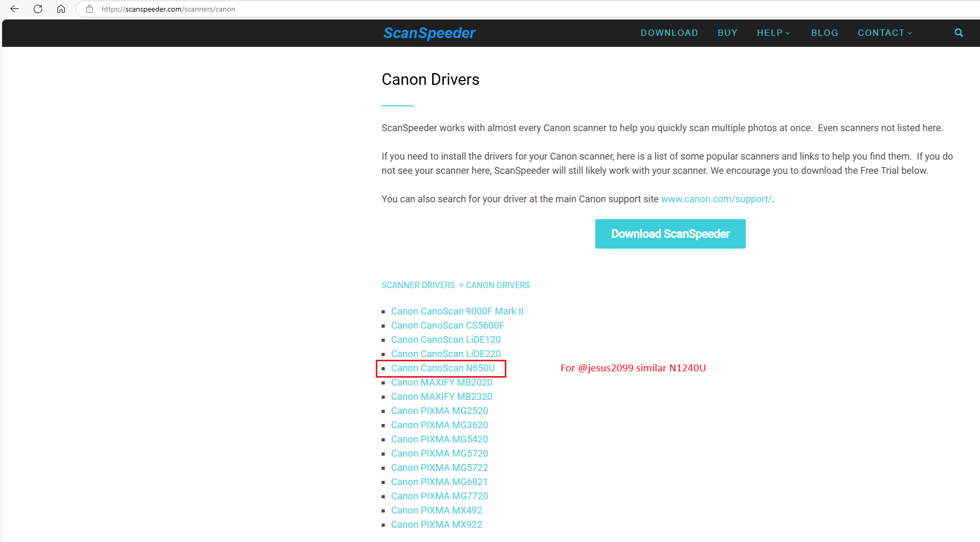View site info via the lock icon
The height and width of the screenshot is (542, 980).
(x=89, y=9)
